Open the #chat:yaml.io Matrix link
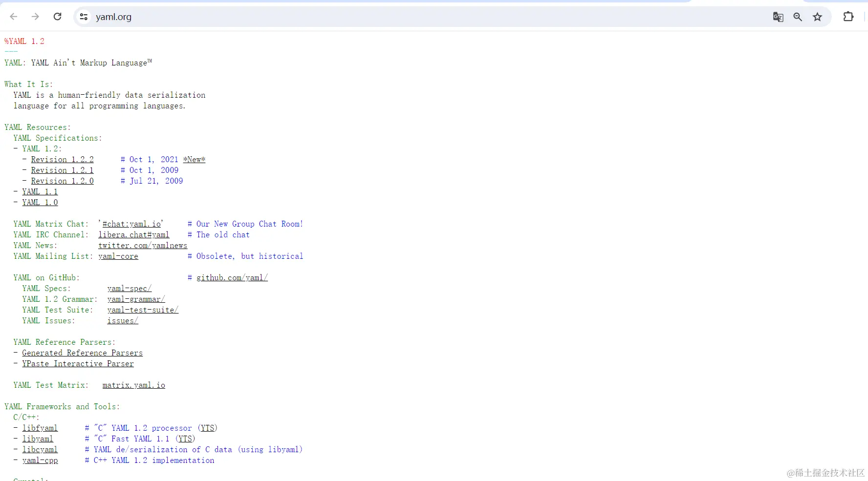The width and height of the screenshot is (868, 481). click(131, 224)
